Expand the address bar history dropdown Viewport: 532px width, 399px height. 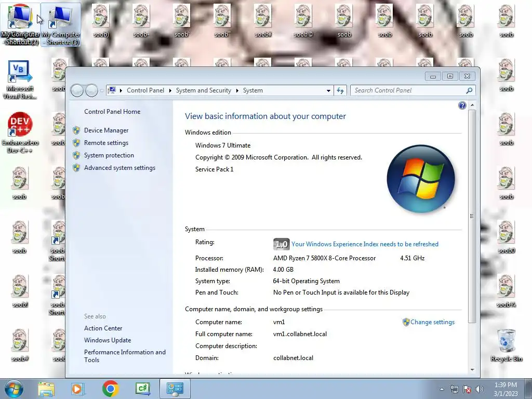click(x=328, y=90)
